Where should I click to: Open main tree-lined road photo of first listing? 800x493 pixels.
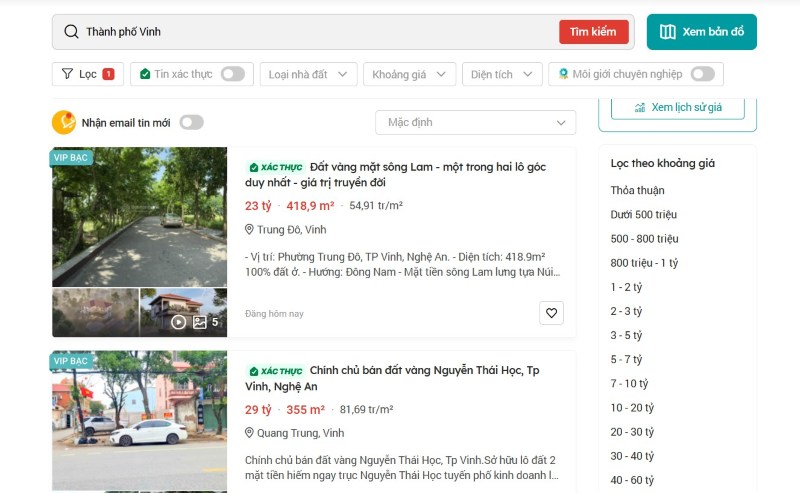coord(139,217)
